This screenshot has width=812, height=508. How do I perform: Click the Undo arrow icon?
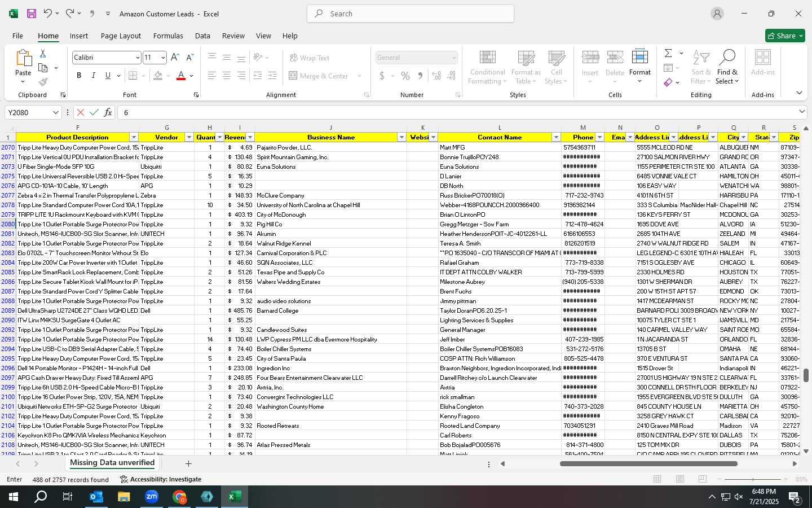coord(48,14)
